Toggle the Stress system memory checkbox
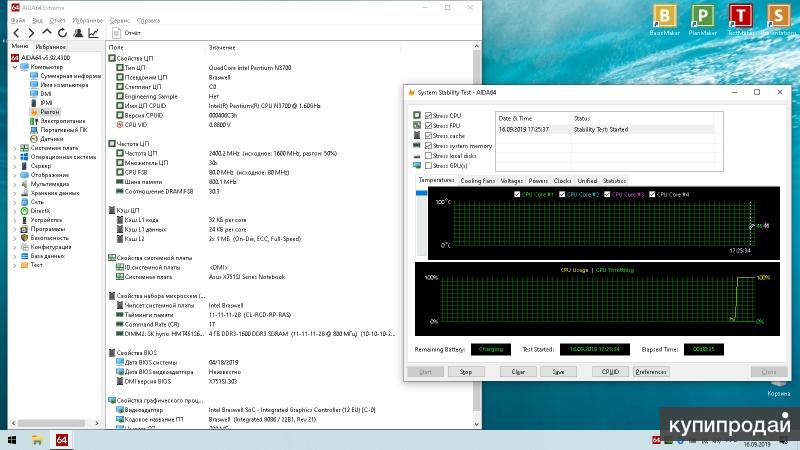The height and width of the screenshot is (450, 800). 429,146
